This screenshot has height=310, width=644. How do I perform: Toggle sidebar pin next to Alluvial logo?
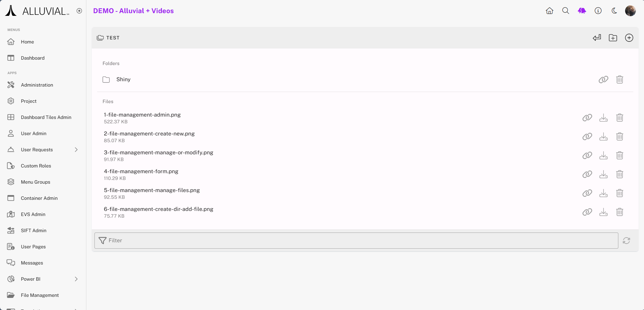[79, 11]
